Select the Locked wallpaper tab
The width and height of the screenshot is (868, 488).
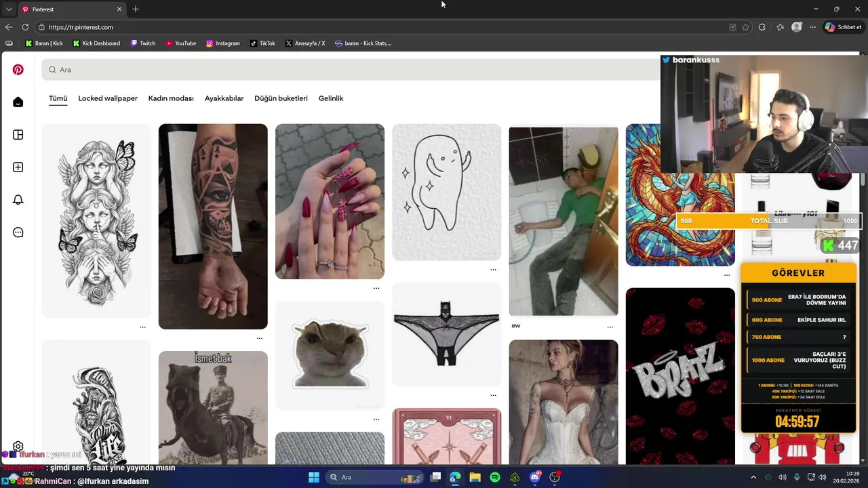(x=108, y=98)
